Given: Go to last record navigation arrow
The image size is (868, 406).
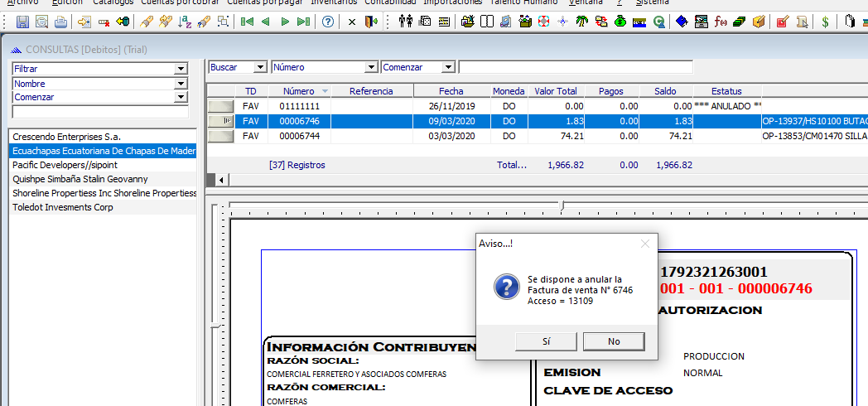Looking at the screenshot, I should pos(304,22).
